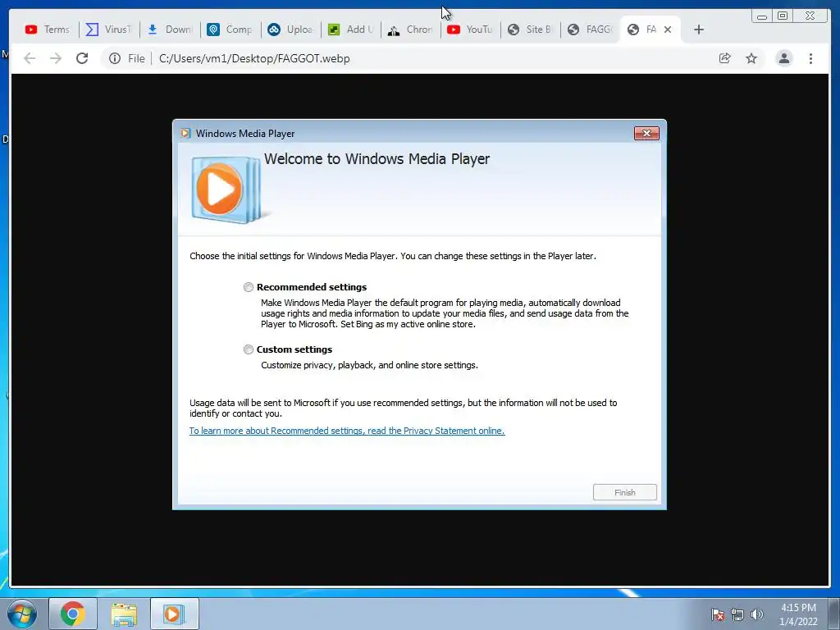Screen dimensions: 840x630
Task: Maximize the Chrome window
Action: pos(782,16)
